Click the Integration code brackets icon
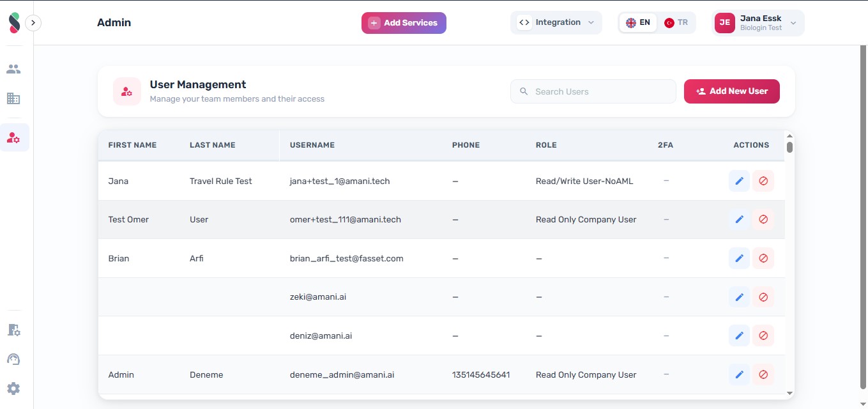The height and width of the screenshot is (409, 868). coord(524,22)
